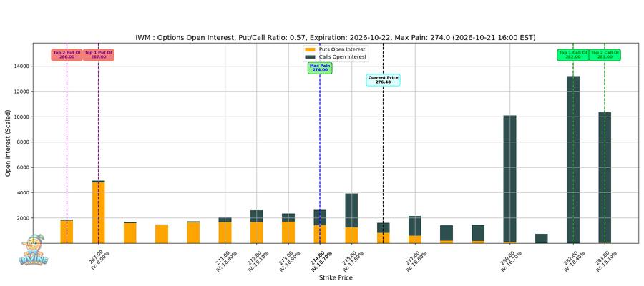Viewport: 644px width, 286px height.
Task: Click the dark Calls Open Interest legend swatch
Action: point(311,57)
